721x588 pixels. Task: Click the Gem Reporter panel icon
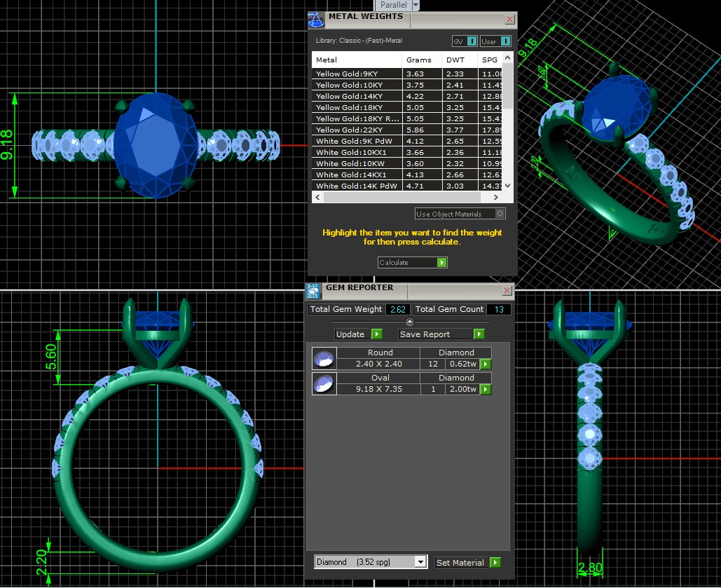[314, 292]
